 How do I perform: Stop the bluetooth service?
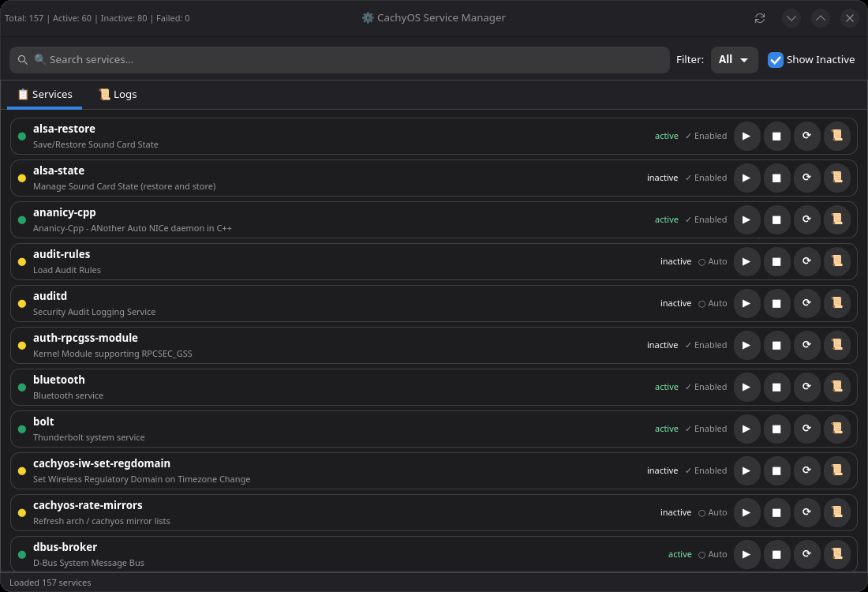[x=776, y=387]
